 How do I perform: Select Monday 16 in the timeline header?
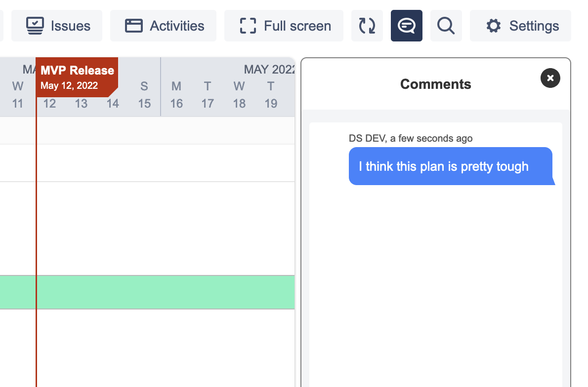click(176, 95)
